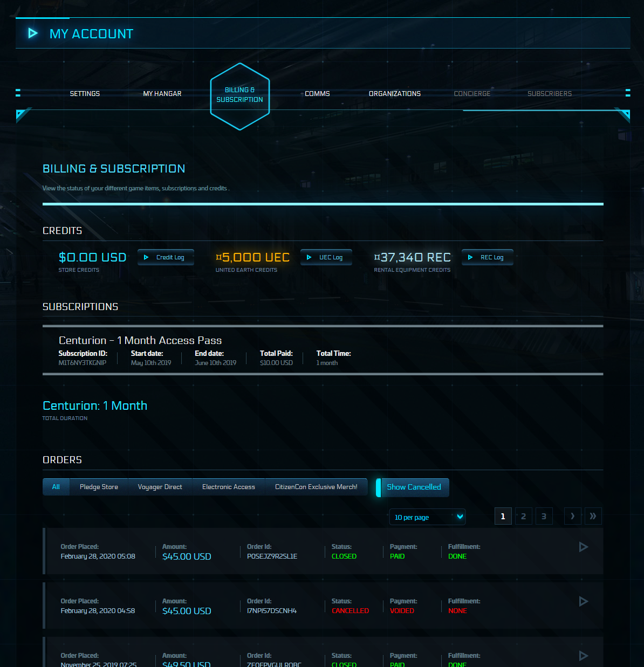Click the $0.00 USD store credits value
This screenshot has width=644, height=667.
coord(92,257)
